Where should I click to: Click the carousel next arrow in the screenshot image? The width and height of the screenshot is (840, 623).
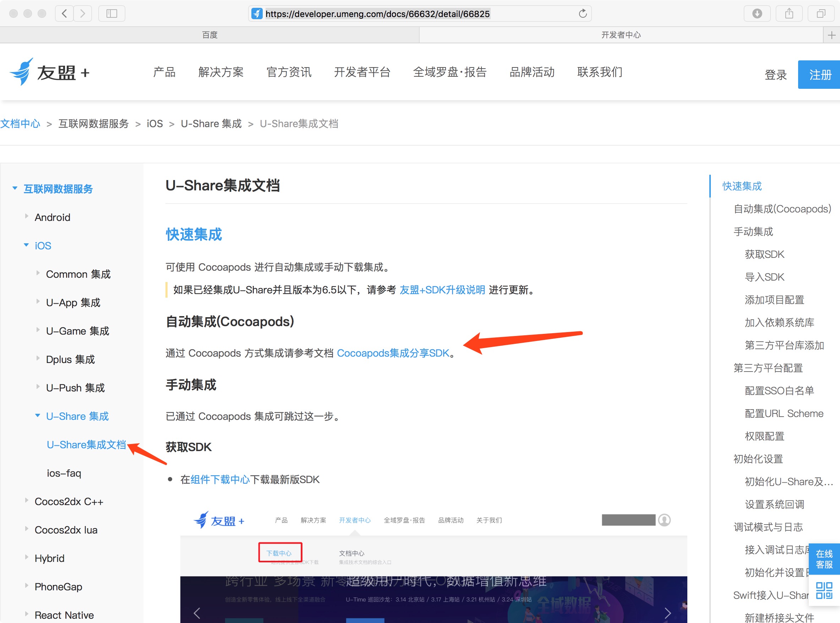668,613
